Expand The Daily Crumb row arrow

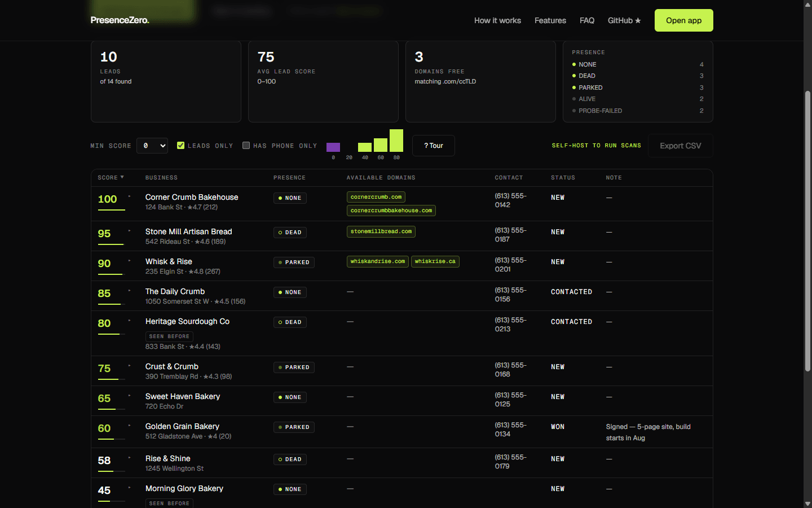(x=129, y=291)
